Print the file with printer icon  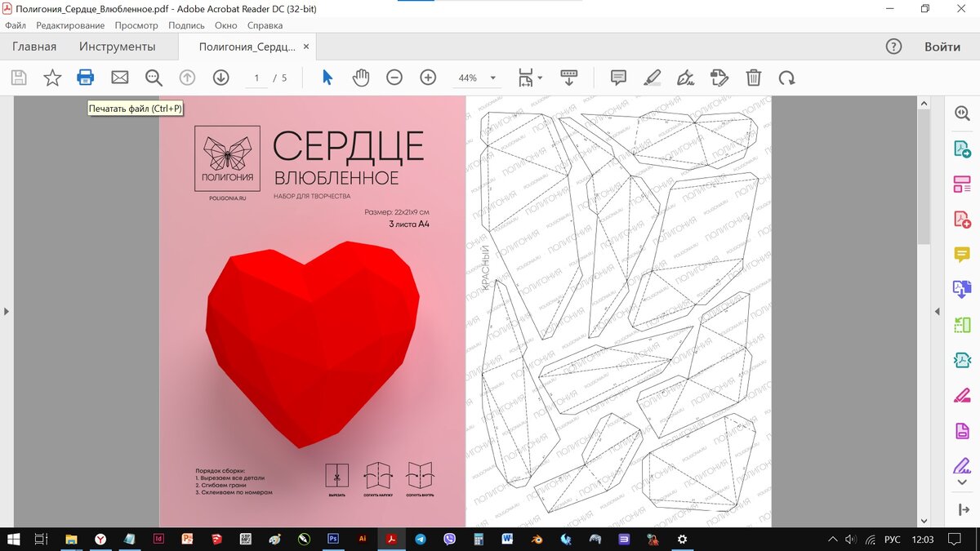pos(86,78)
